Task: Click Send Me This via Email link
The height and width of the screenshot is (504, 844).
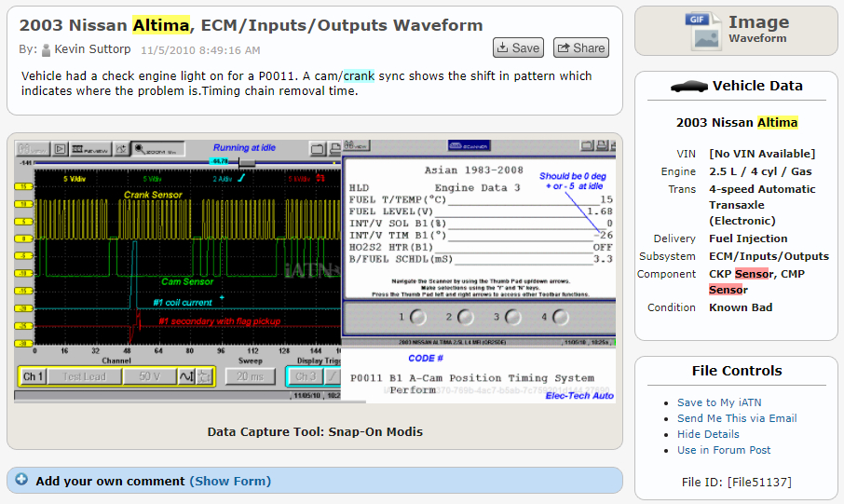Action: pos(737,418)
